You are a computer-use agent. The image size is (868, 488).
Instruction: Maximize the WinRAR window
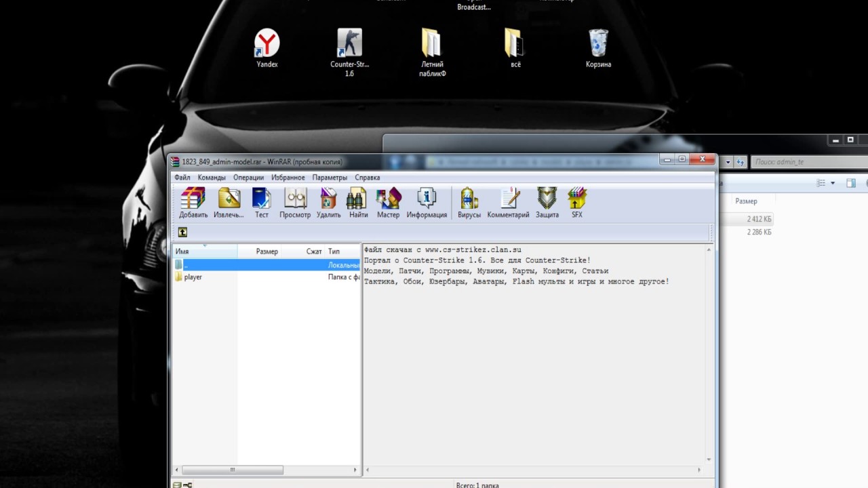tap(682, 159)
